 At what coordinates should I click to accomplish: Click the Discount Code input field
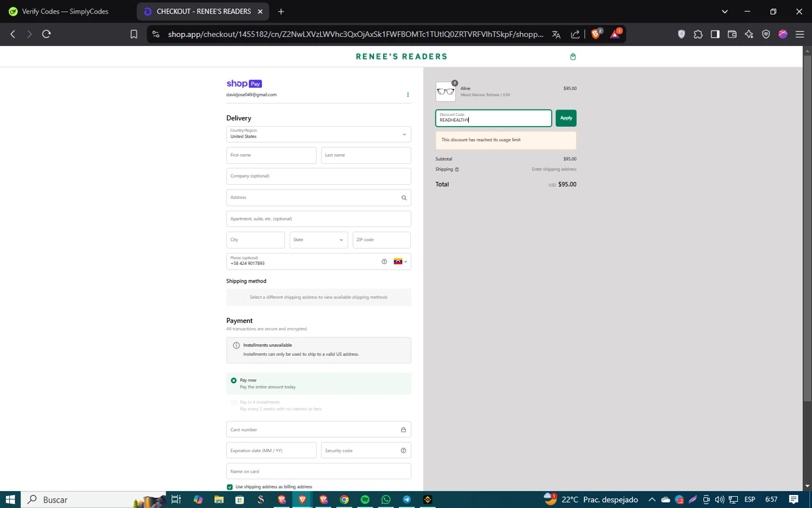(494, 118)
